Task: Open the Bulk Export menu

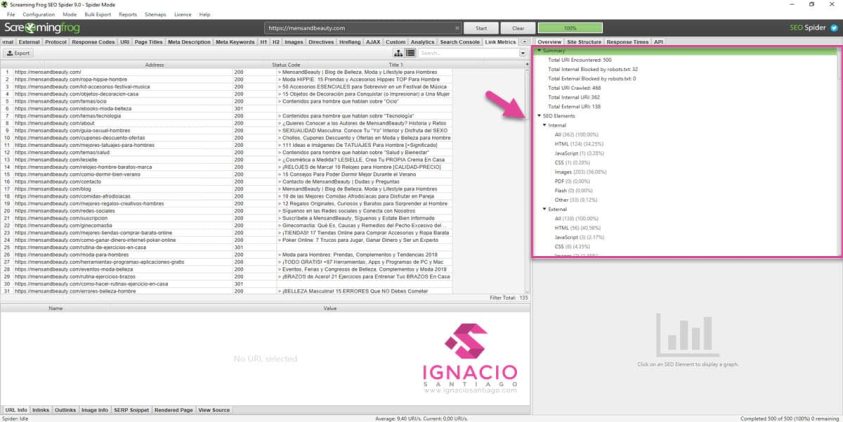Action: [98, 15]
